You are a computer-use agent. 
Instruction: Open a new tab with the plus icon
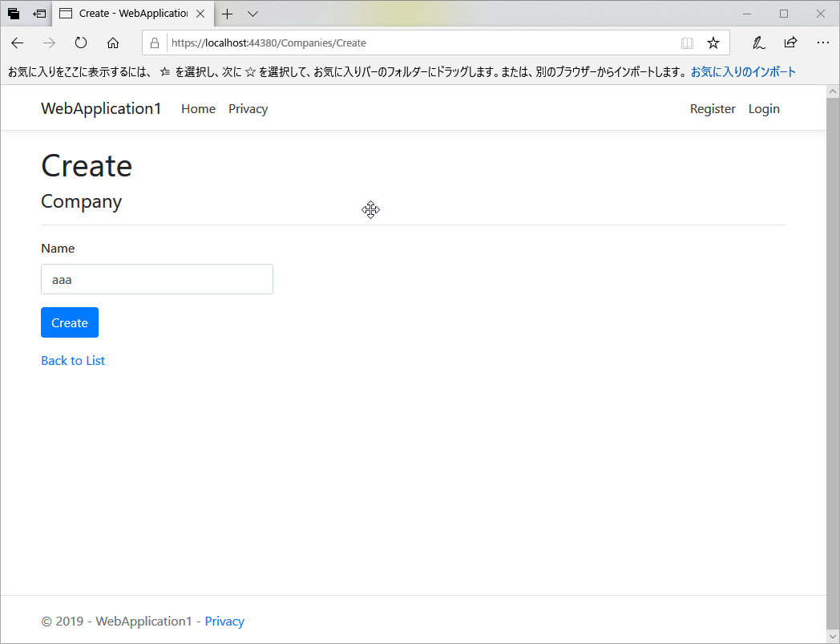[227, 14]
